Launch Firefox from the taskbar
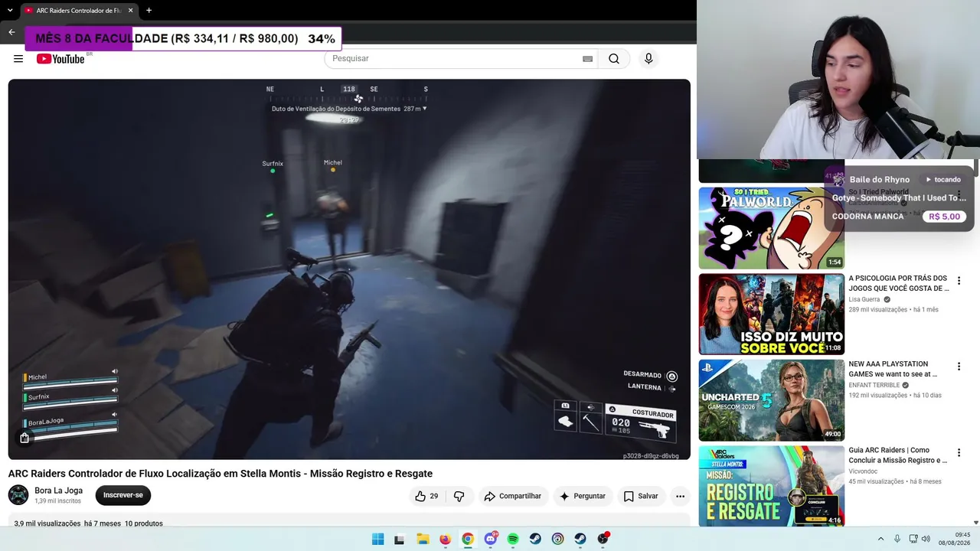This screenshot has width=980, height=551. (x=445, y=539)
